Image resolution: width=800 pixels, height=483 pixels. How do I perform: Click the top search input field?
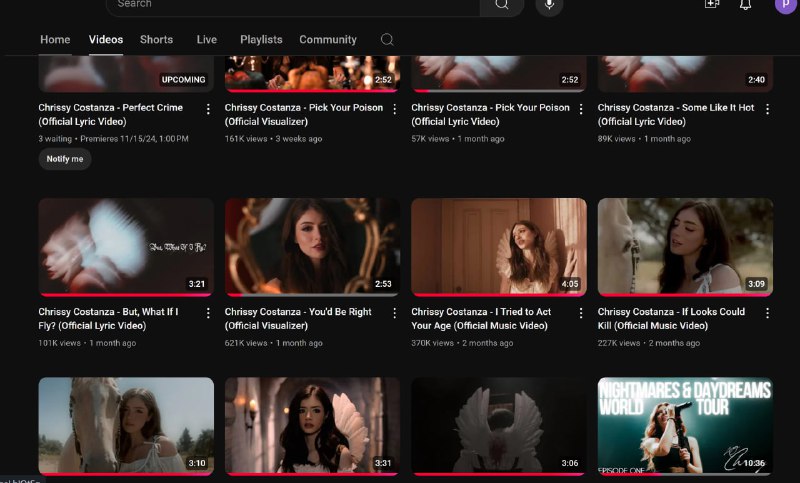click(x=290, y=5)
